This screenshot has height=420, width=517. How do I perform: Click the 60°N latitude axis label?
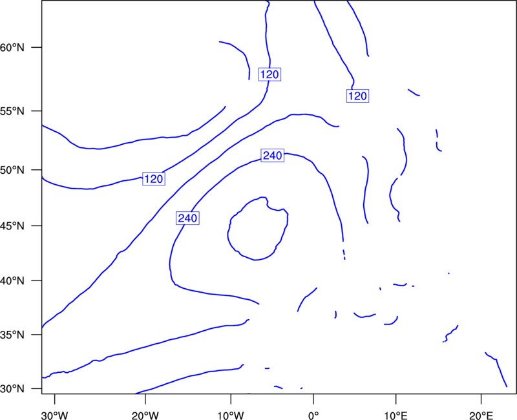[x=12, y=48]
